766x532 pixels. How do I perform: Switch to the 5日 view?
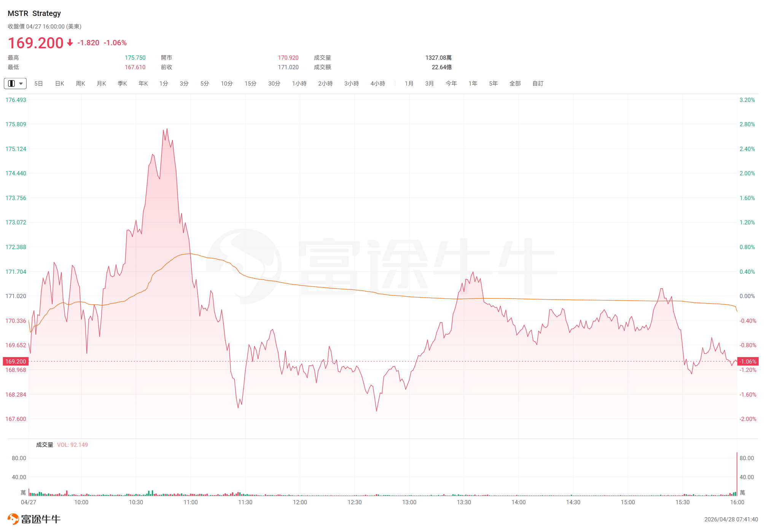pos(38,83)
